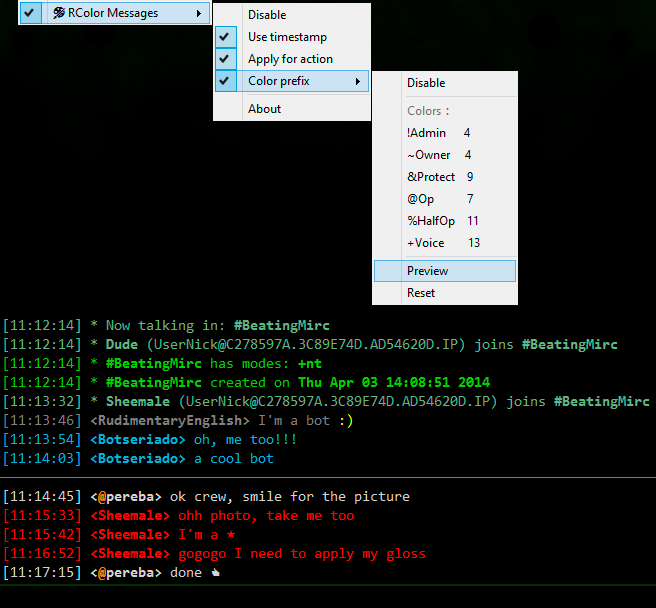The image size is (656, 608).
Task: Click the Apply for action menu item
Action: [292, 59]
